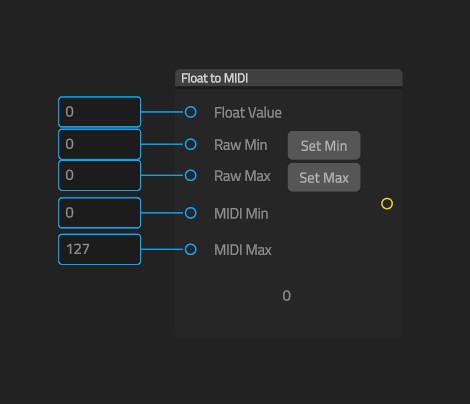Click the field showing 127

(x=100, y=249)
